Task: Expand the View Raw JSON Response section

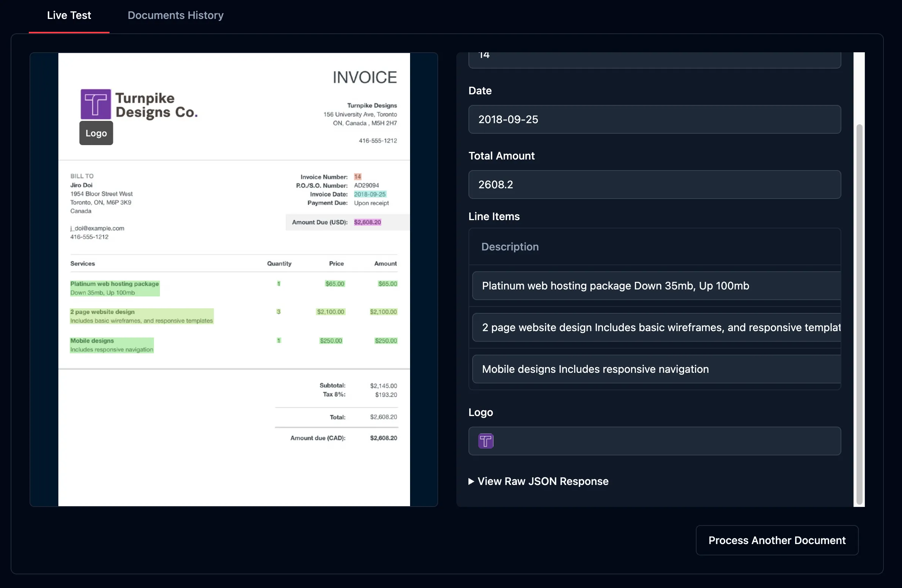Action: (x=538, y=481)
